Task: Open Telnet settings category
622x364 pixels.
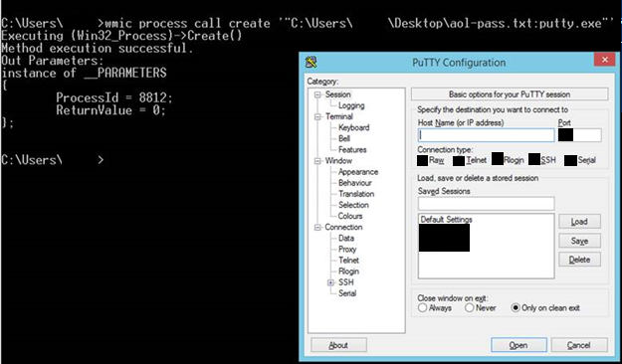Action: point(348,261)
